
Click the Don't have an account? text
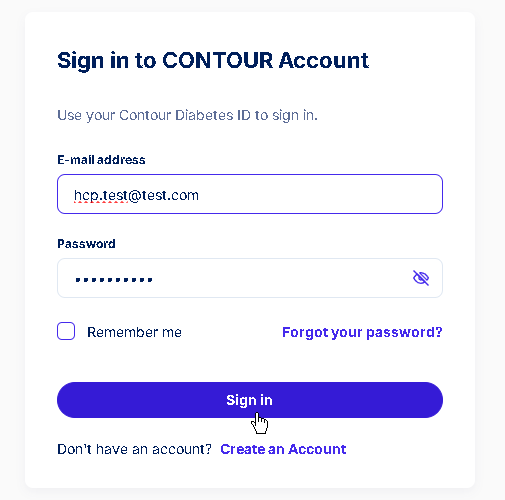pos(134,449)
